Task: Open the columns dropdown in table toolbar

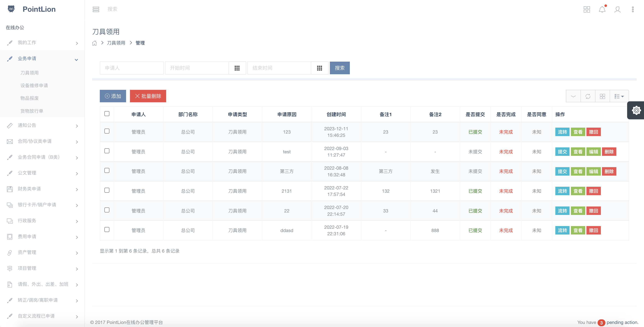Action: [619, 96]
